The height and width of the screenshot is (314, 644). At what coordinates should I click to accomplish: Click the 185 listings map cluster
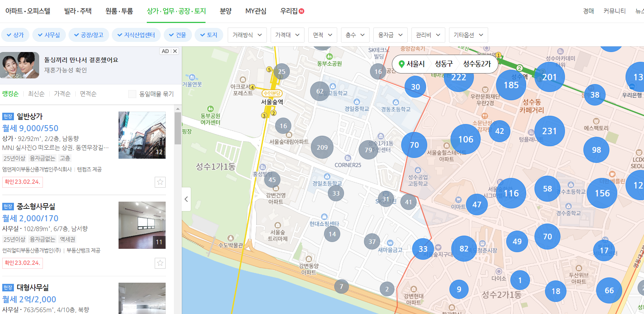511,85
